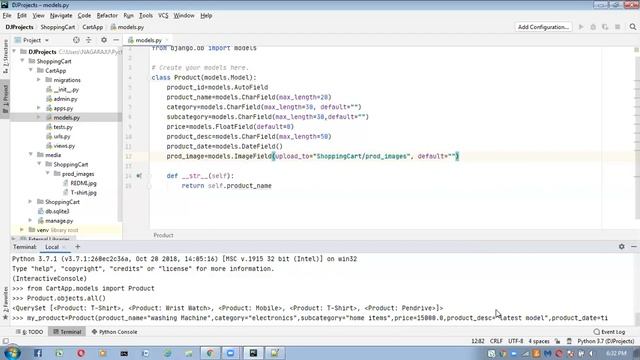Click the Run play icon in toolbar
Image resolution: width=640 pixels, height=360 pixels.
581,27
